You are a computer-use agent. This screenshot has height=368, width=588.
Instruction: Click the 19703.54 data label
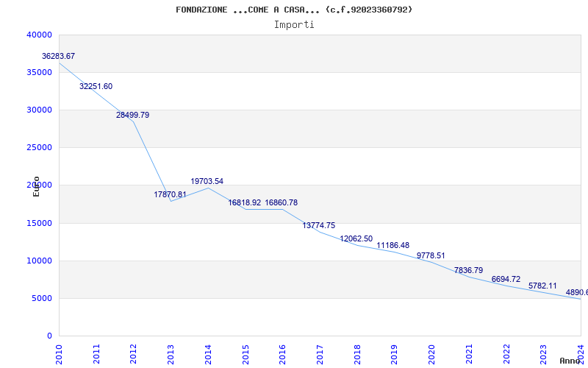click(207, 181)
